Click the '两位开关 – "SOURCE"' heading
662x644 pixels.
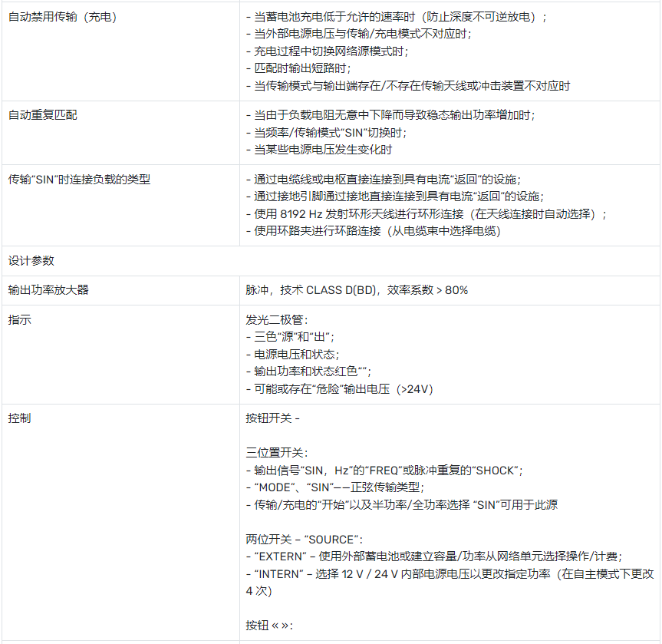tap(305, 539)
